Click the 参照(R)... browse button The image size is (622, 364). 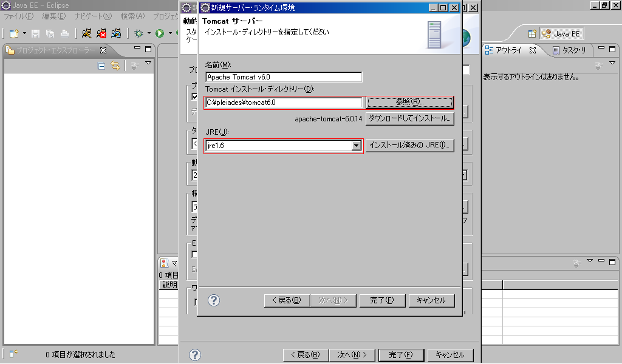click(x=409, y=102)
